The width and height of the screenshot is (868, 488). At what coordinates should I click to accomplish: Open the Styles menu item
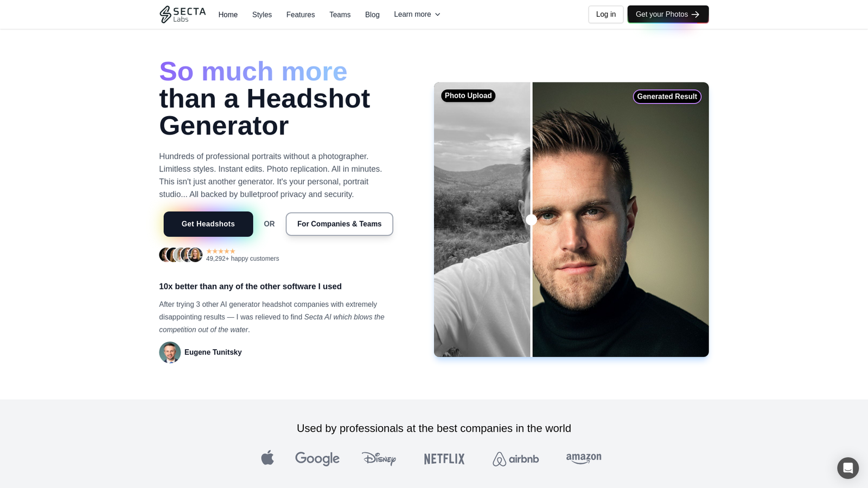click(262, 15)
